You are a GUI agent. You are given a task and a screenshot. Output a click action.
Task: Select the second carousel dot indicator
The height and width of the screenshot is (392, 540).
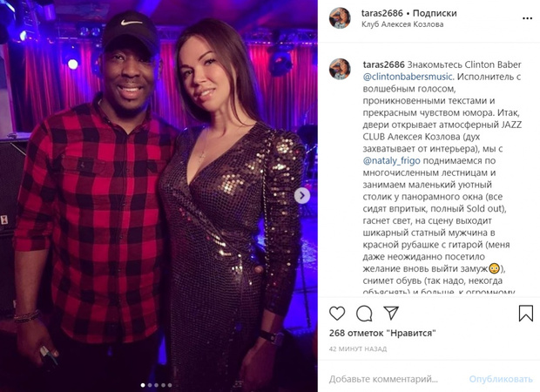click(x=150, y=385)
